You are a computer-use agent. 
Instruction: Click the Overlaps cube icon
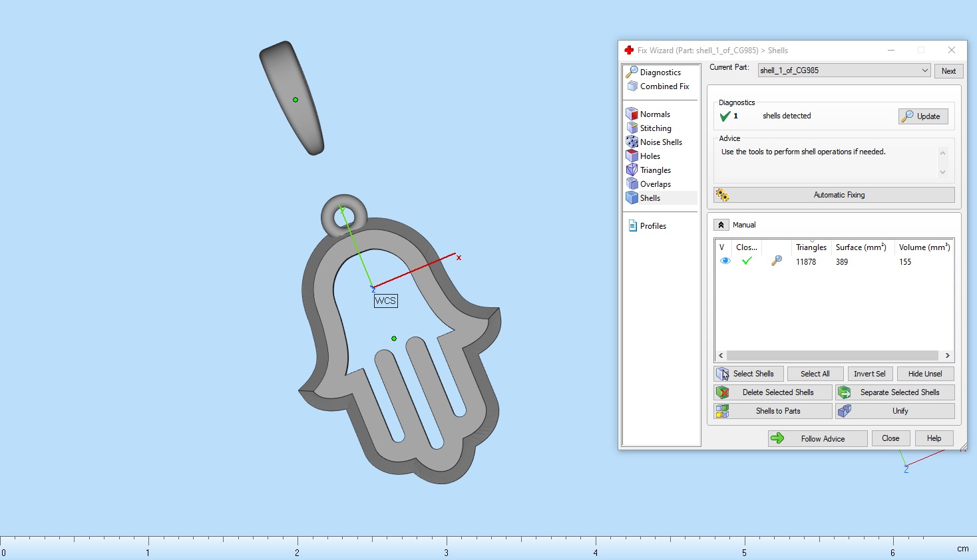click(x=632, y=184)
